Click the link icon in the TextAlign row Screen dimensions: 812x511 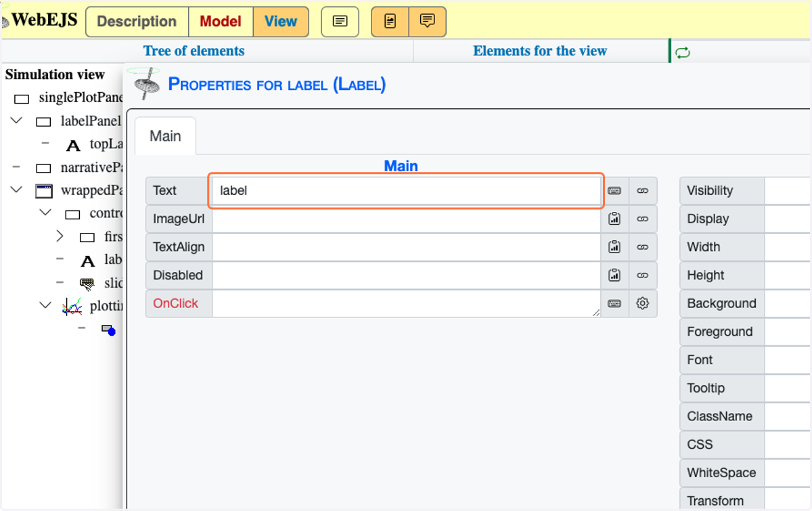[643, 247]
